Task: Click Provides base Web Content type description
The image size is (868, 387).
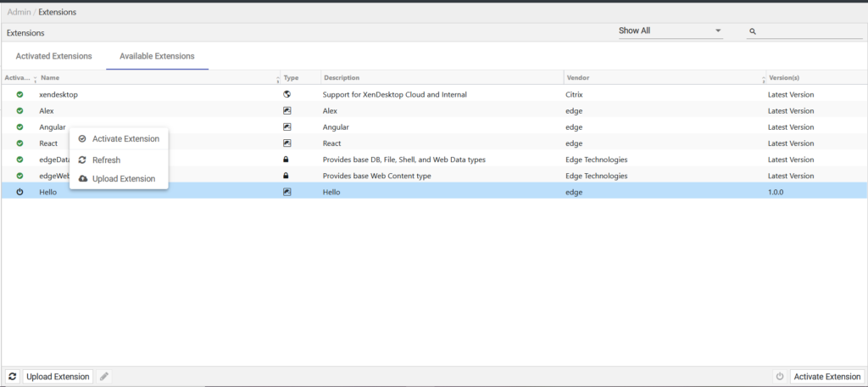Action: [376, 176]
